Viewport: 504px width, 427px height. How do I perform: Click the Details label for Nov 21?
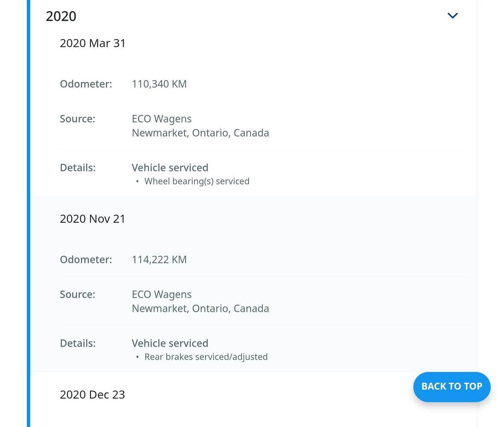[x=77, y=343]
